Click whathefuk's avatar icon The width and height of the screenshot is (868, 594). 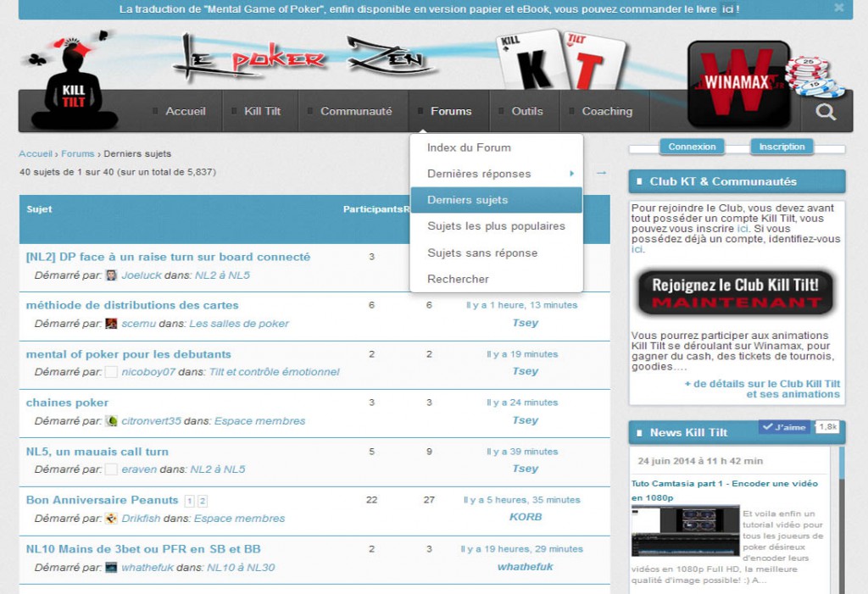pos(111,568)
